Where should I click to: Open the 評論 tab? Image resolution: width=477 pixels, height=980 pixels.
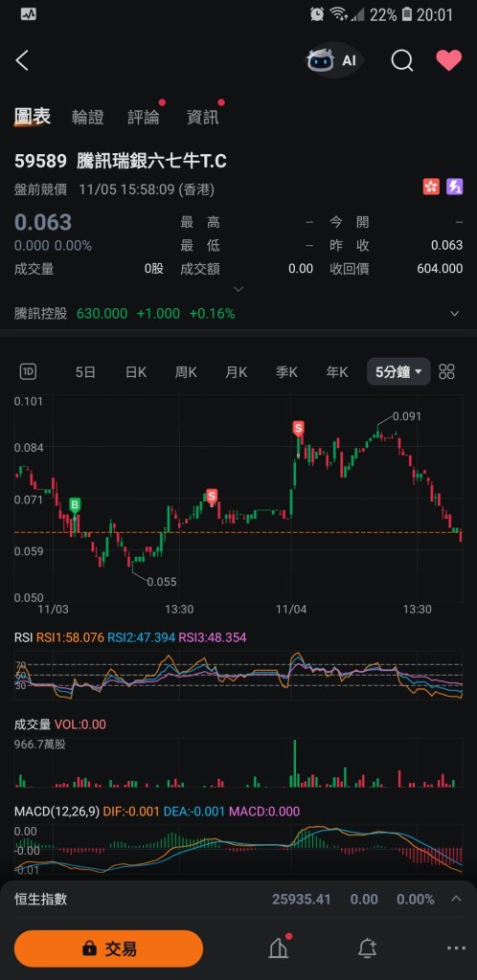click(x=144, y=117)
